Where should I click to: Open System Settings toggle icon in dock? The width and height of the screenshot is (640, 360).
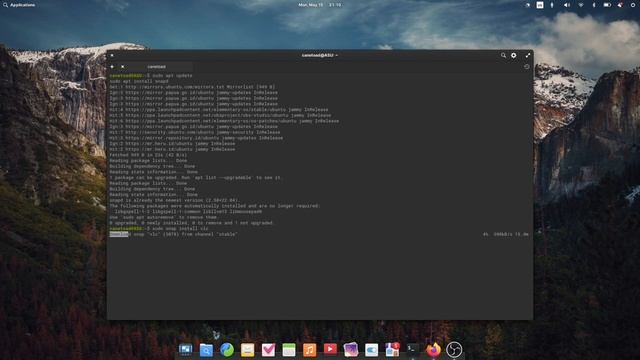tap(371, 349)
